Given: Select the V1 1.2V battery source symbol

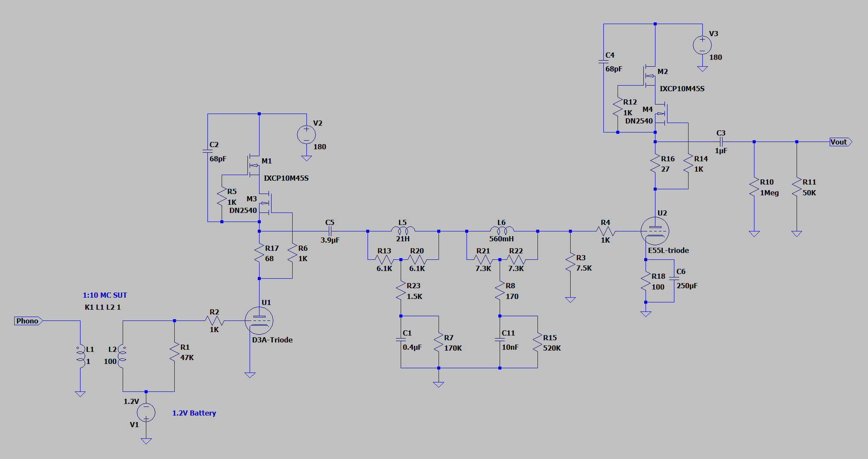Looking at the screenshot, I should [x=146, y=413].
